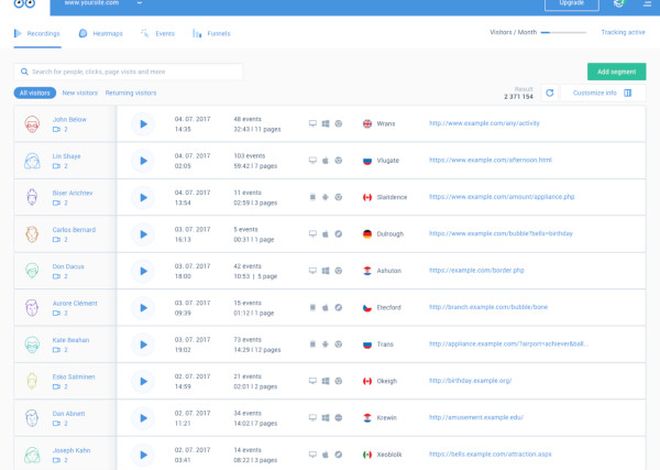660x470 pixels.
Task: Click Windows OS icon in John Below row
Action: pos(325,123)
